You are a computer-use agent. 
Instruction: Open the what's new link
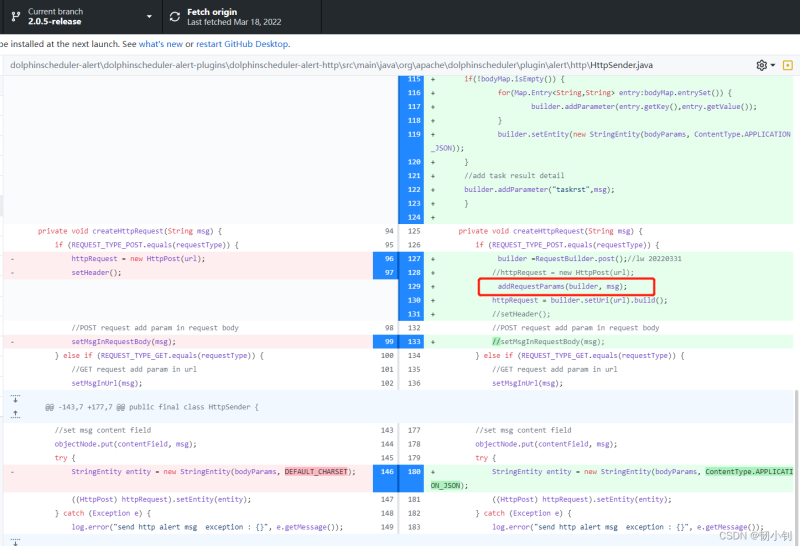[x=161, y=44]
